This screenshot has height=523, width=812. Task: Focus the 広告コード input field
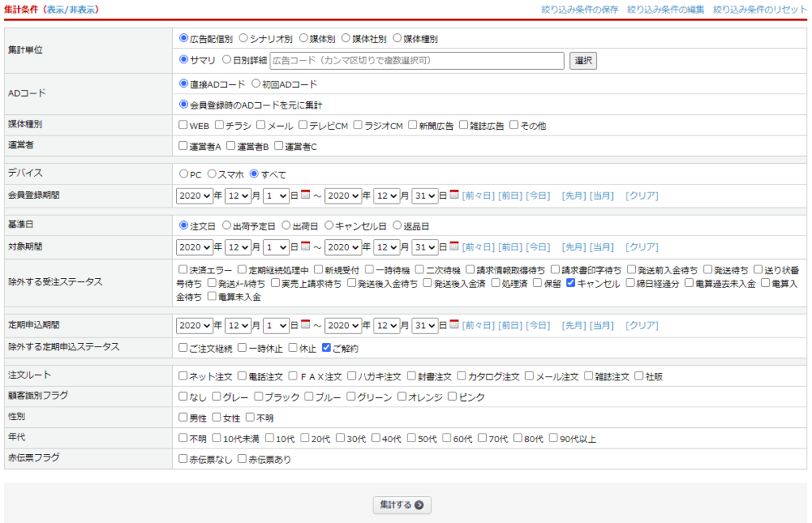tap(416, 60)
